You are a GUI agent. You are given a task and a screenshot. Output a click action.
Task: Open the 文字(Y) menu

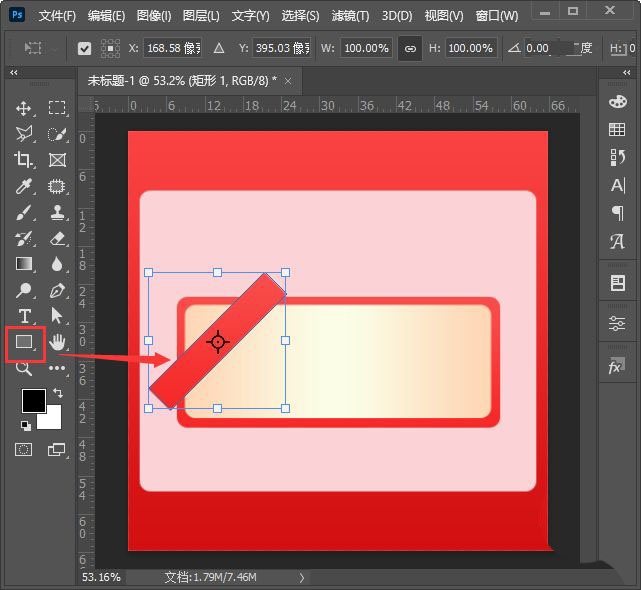click(x=251, y=16)
